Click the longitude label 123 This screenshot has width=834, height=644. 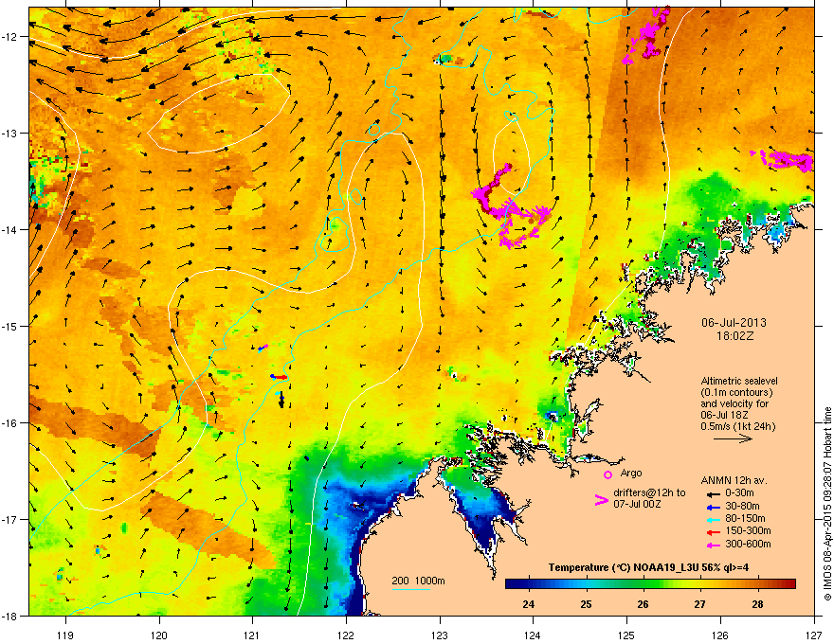[440, 635]
